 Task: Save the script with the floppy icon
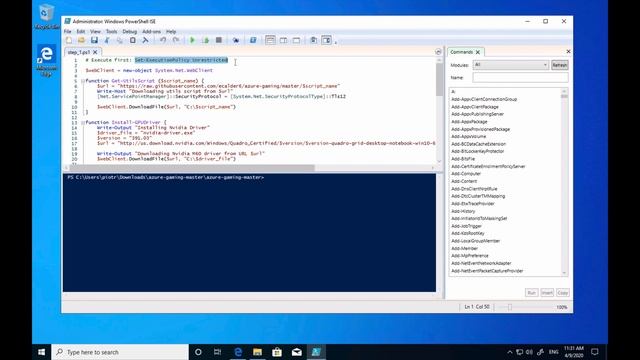click(94, 40)
